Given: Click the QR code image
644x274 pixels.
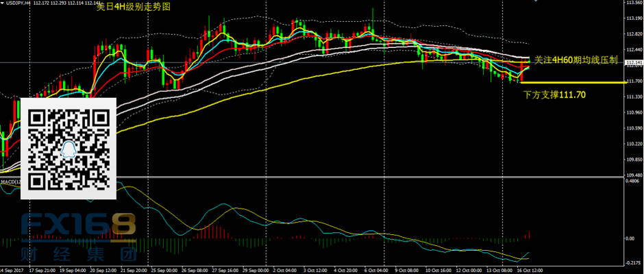Looking at the screenshot, I should pos(68,148).
